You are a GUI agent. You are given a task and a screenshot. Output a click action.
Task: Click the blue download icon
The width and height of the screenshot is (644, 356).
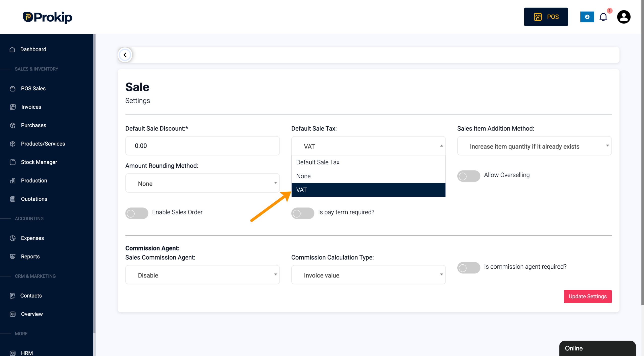(587, 17)
